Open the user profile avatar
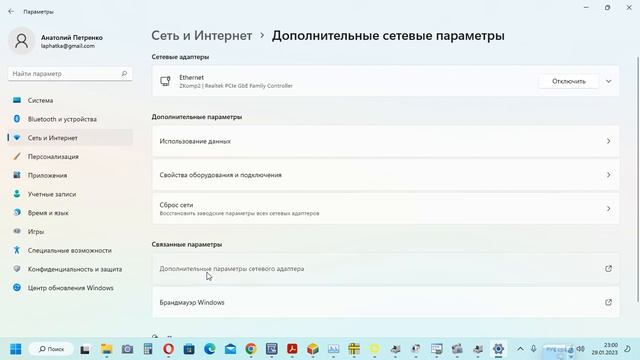Viewport: 640px width, 360px height. (22, 41)
